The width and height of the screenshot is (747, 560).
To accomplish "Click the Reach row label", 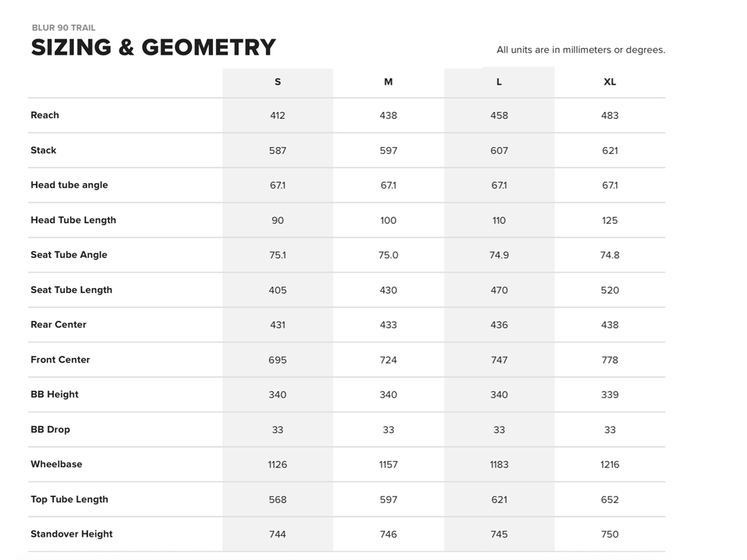I will (45, 115).
